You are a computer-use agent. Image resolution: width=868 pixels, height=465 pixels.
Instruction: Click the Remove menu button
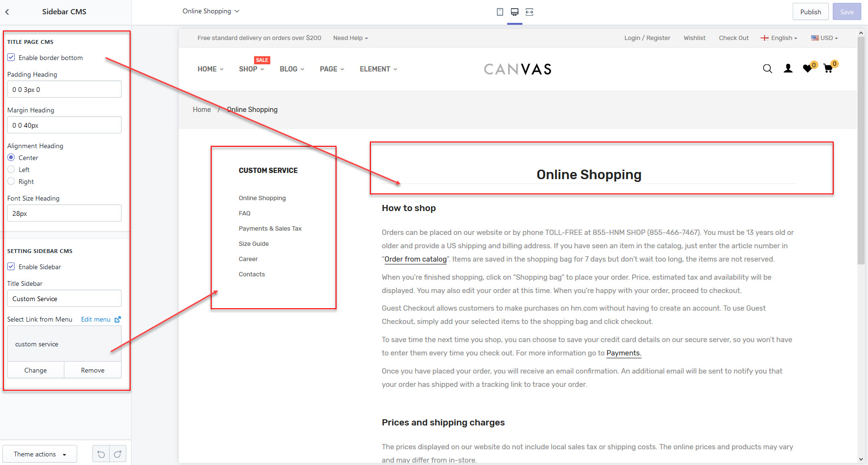(x=93, y=370)
